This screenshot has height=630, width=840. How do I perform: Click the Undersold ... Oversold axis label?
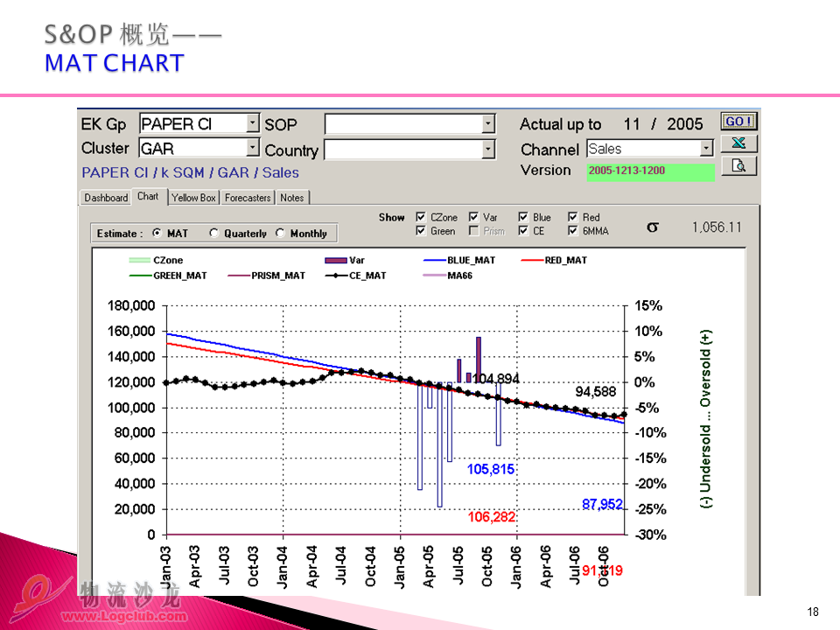coord(705,419)
